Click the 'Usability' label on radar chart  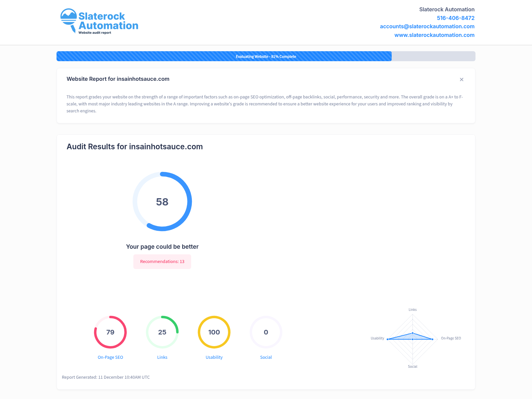[377, 338]
